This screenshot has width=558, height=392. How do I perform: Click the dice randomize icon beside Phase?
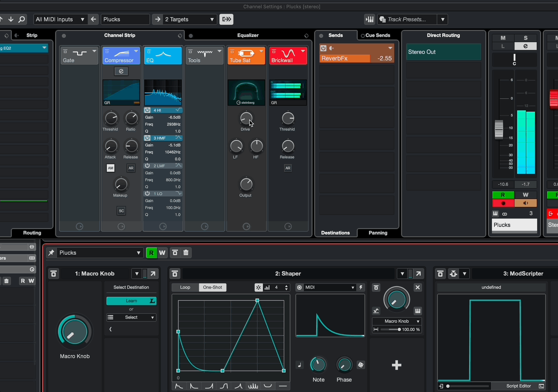click(x=361, y=365)
